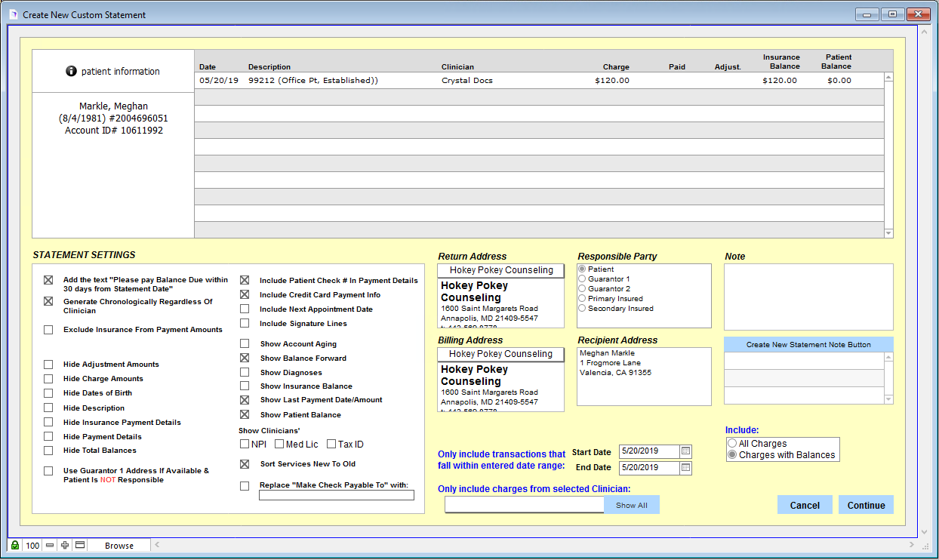Image resolution: width=939 pixels, height=560 pixels.
Task: Open the selected Clinician dropdown field
Action: click(x=524, y=505)
